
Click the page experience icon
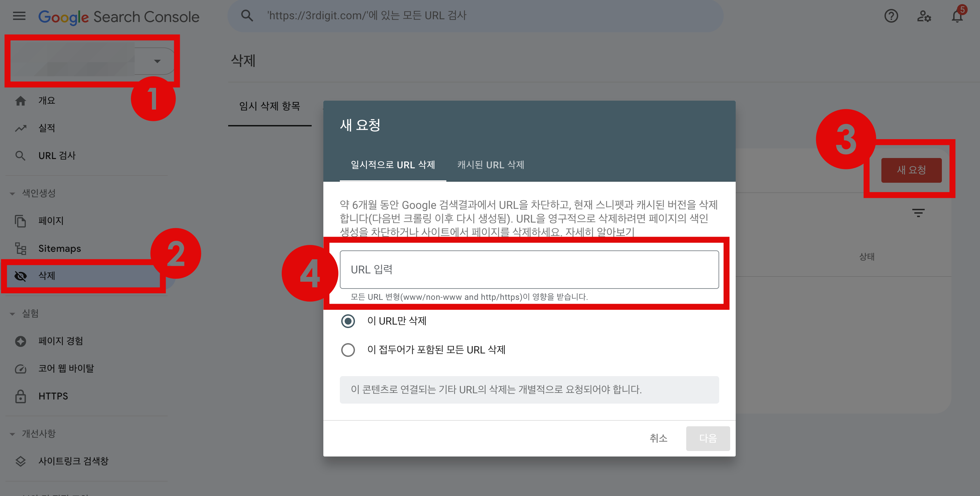click(21, 341)
